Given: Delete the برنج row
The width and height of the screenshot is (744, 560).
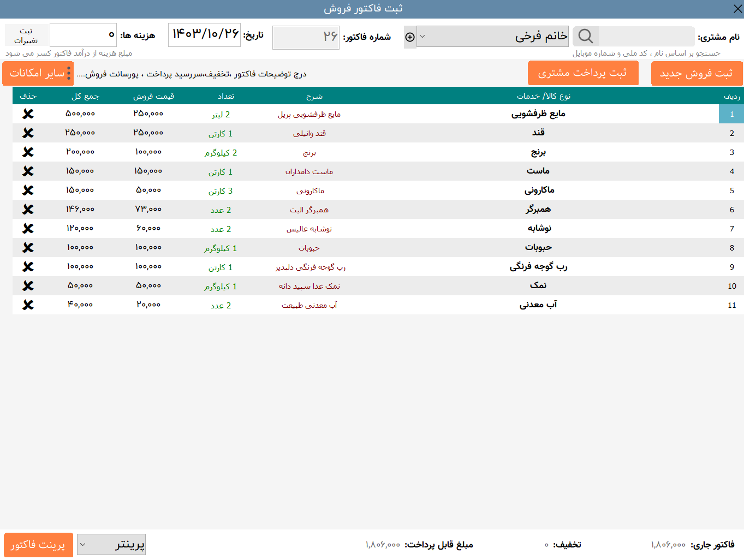Looking at the screenshot, I should click(x=28, y=152).
